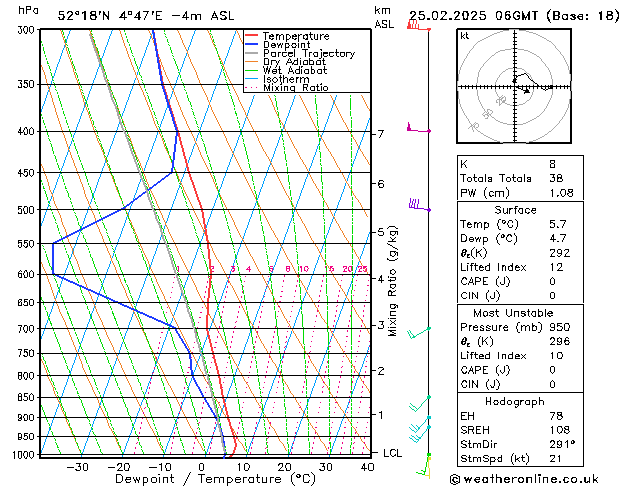The width and height of the screenshot is (629, 486).
Task: Click the SREH value 108
Action: click(x=560, y=430)
